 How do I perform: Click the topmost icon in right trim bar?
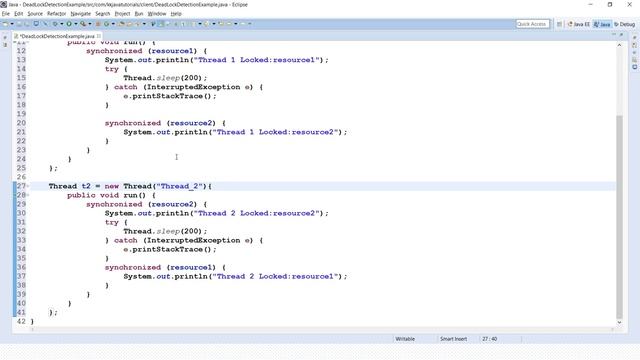click(635, 37)
